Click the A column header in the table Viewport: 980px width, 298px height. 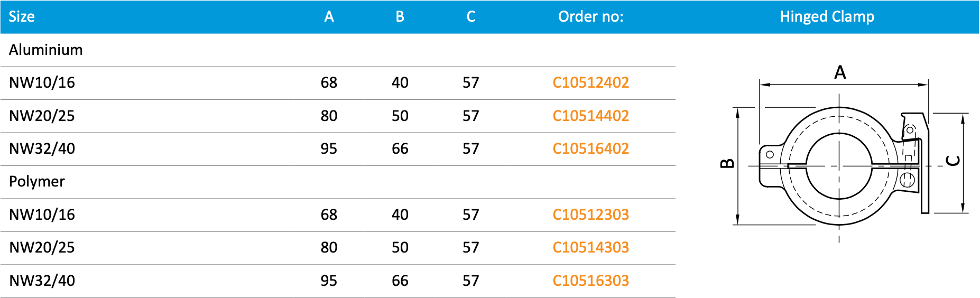[329, 17]
